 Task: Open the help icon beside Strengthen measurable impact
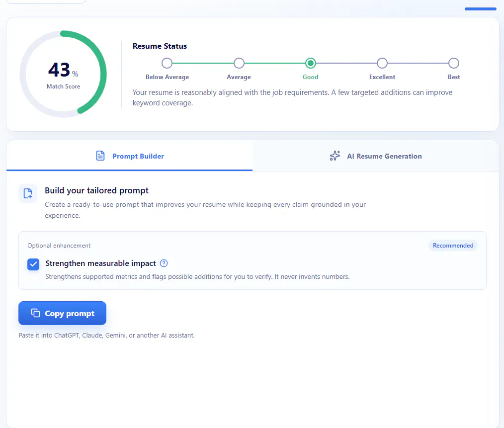point(164,263)
